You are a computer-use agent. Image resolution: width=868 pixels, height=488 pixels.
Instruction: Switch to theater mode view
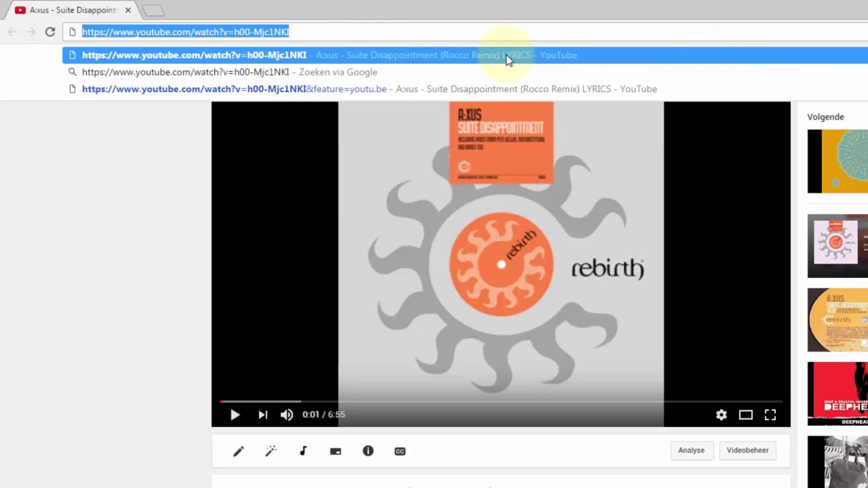tap(746, 415)
